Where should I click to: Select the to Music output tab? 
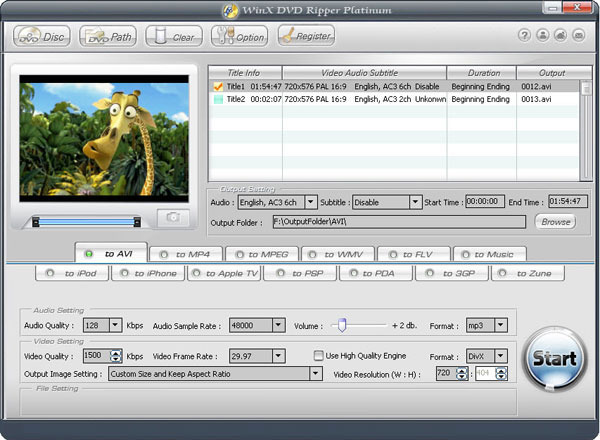point(490,254)
